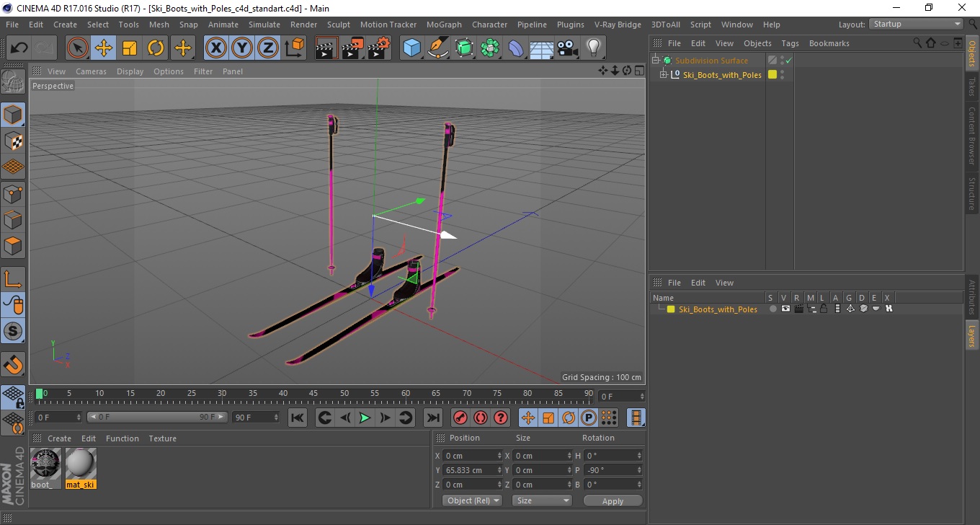Switch to Polygons mode
Screen dimensions: 980x525
tap(13, 245)
